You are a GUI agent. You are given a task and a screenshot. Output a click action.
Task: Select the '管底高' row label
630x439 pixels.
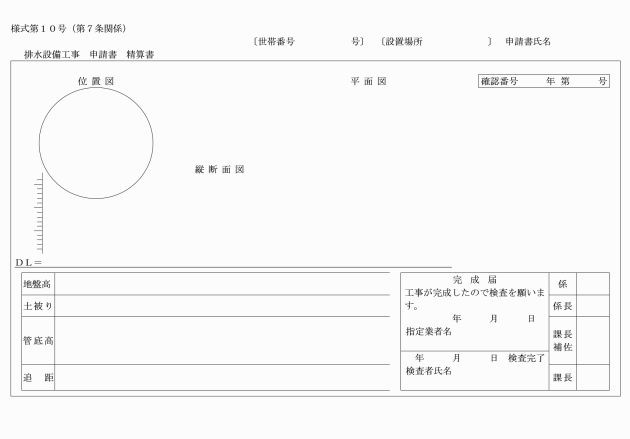click(x=38, y=341)
